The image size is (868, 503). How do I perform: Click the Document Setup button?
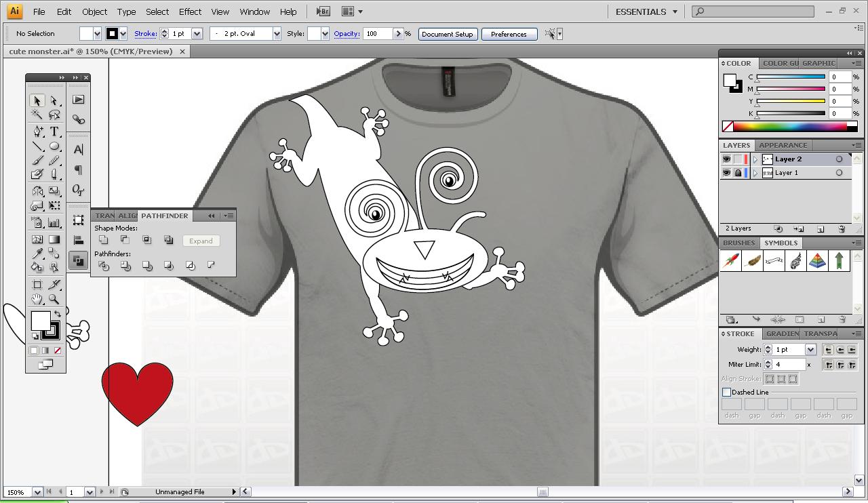tap(448, 34)
